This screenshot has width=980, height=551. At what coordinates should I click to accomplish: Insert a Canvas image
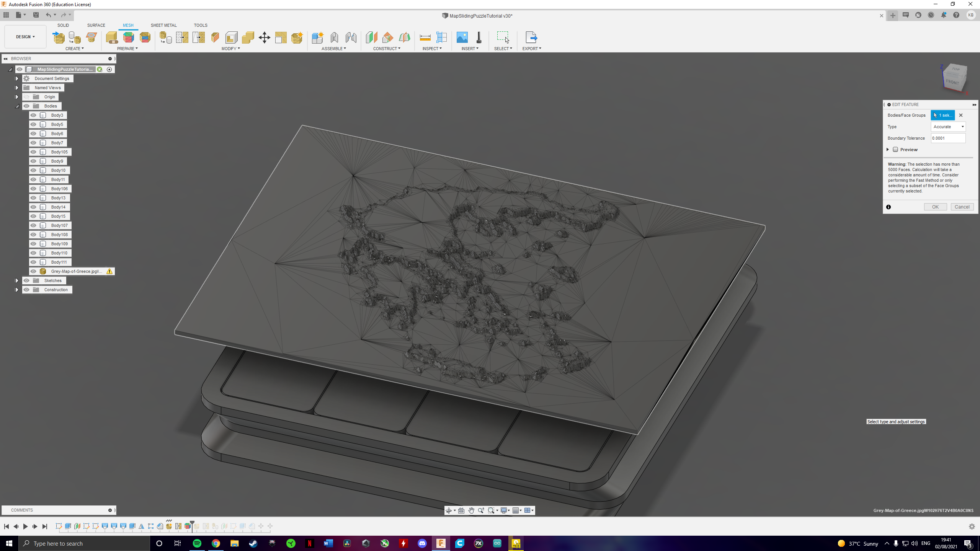(462, 37)
